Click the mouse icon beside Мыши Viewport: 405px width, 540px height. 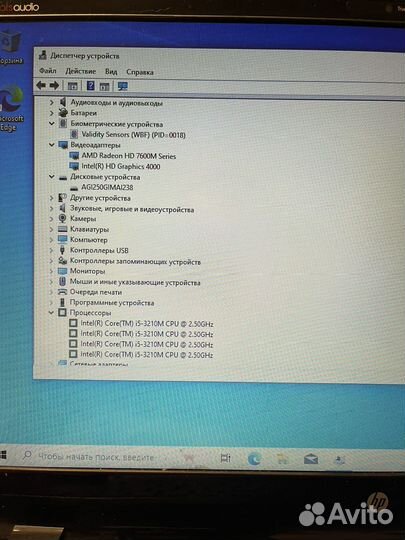click(62, 282)
